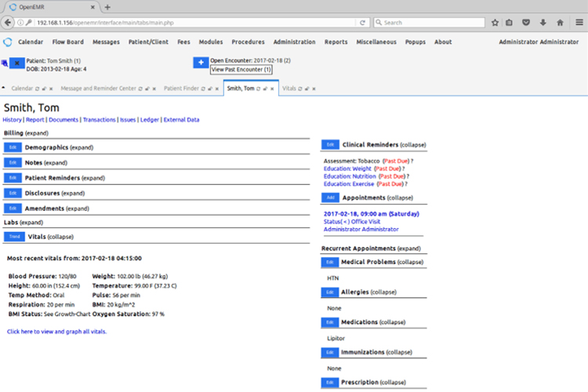Clear the active patient with X icon
This screenshot has width=588, height=392.
[x=18, y=63]
